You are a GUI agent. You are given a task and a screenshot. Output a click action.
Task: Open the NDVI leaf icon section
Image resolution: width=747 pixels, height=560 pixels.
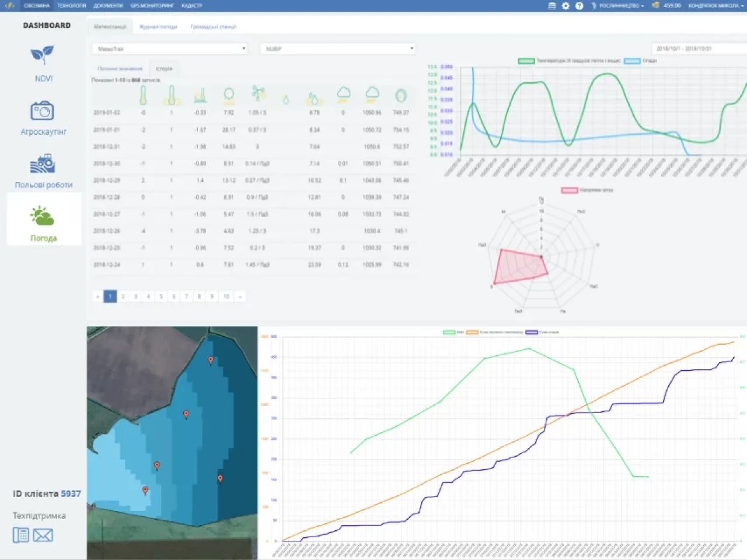(x=43, y=56)
